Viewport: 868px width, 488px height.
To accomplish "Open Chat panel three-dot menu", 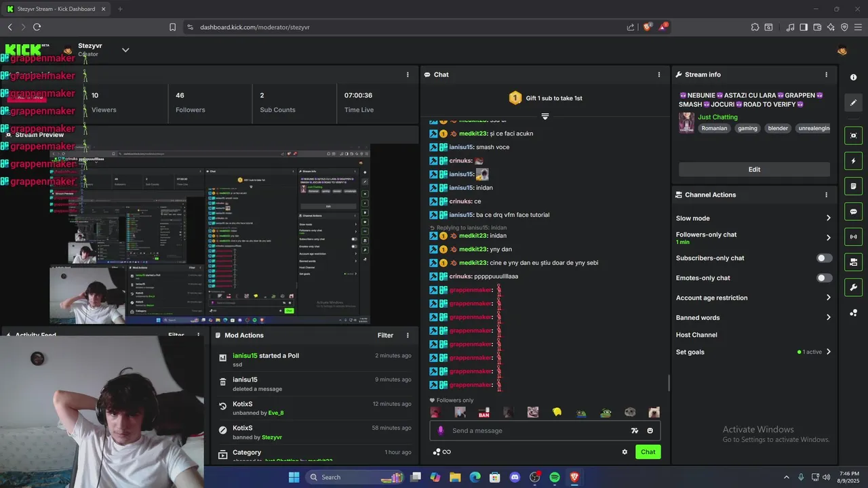I will [659, 75].
